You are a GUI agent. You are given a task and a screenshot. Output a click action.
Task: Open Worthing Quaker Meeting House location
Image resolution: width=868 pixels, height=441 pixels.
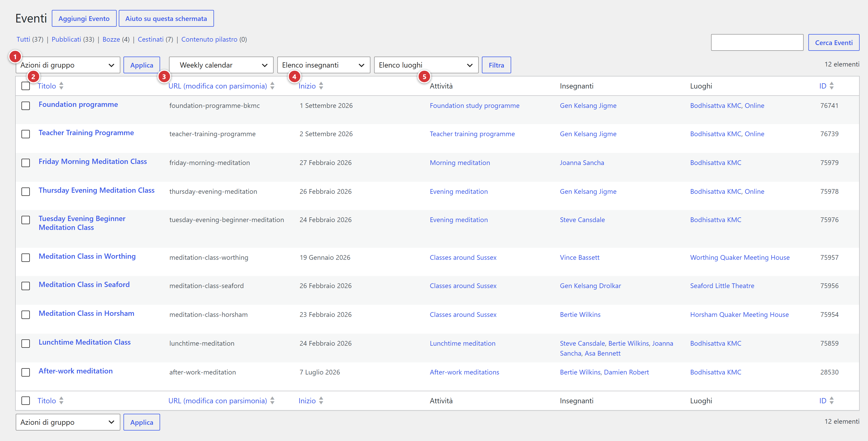(740, 257)
